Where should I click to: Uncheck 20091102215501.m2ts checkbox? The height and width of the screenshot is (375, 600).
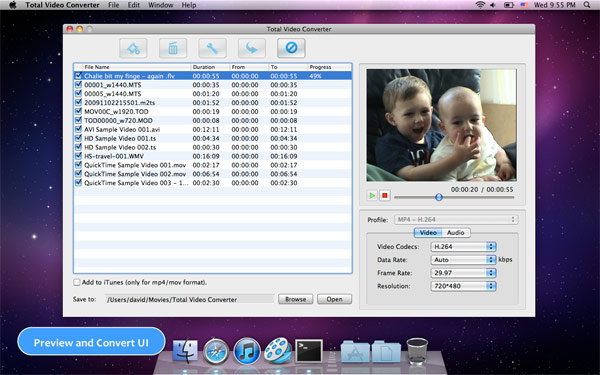(x=78, y=103)
